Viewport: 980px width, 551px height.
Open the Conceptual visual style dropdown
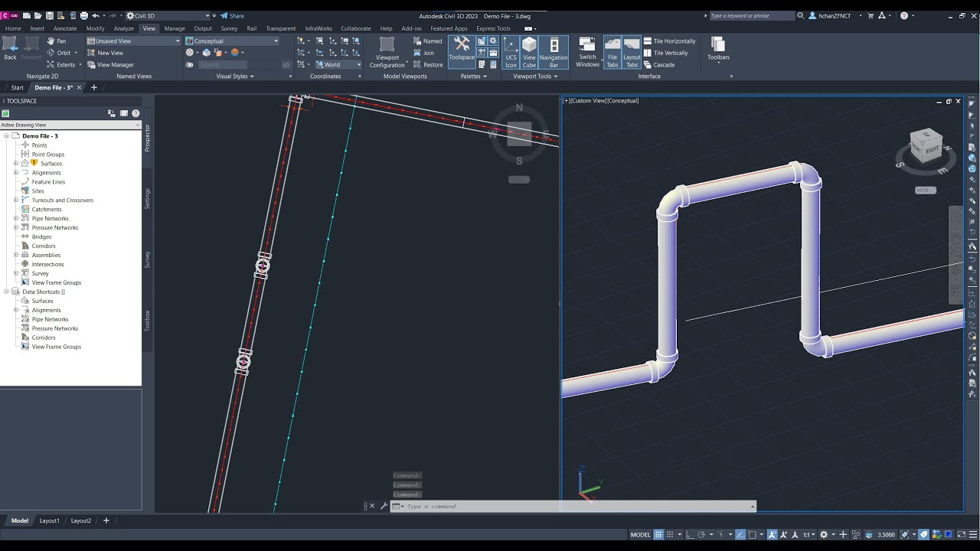click(233, 41)
